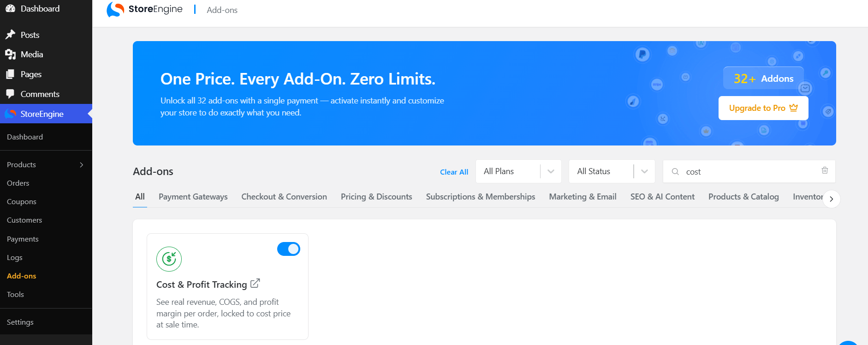Click the Cost & Profit Tracking dollar icon
The height and width of the screenshot is (345, 868).
click(x=169, y=259)
